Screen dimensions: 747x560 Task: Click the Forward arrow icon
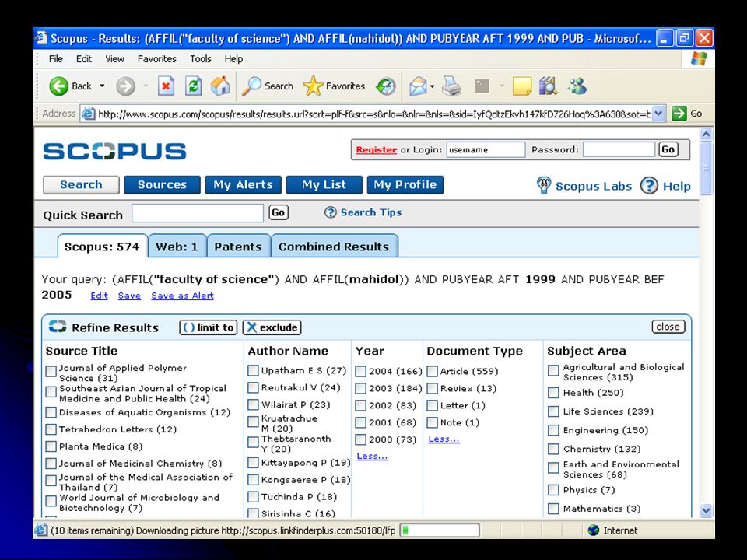[126, 86]
